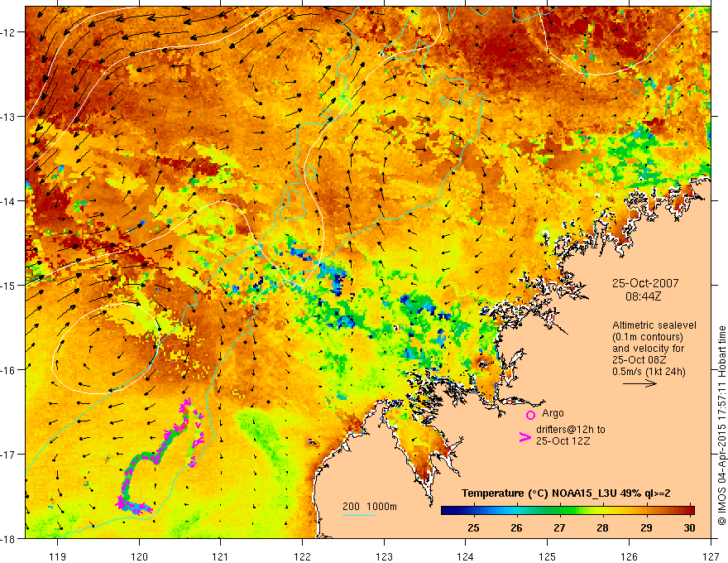Click latitude axis label -14
728x563 pixels.
[9, 201]
